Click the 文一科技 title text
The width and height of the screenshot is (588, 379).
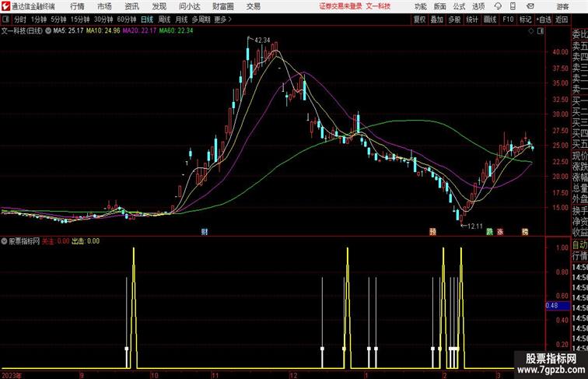(378, 6)
